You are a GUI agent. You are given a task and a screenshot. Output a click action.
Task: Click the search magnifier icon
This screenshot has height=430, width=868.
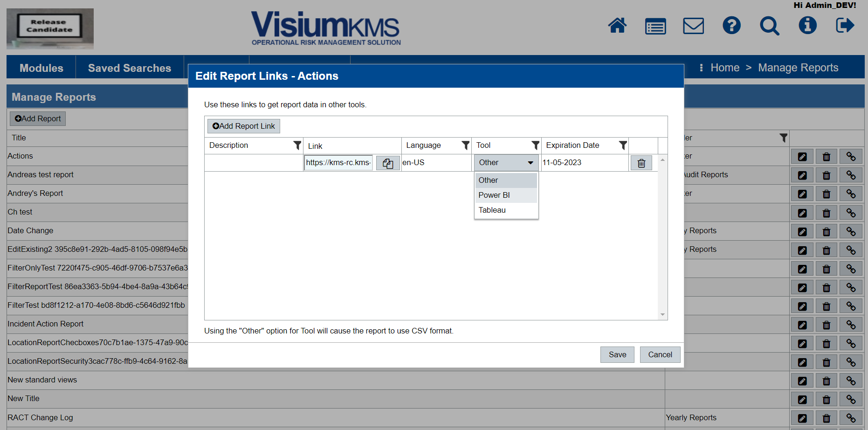[770, 26]
